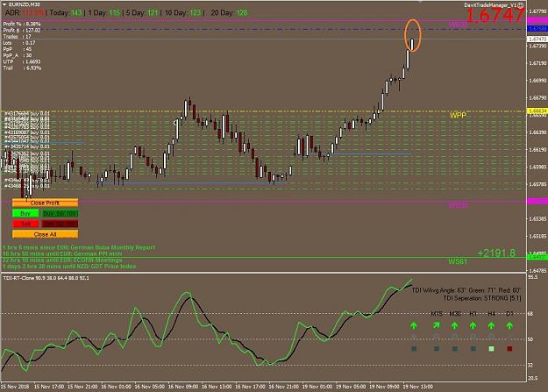Image resolution: width=548 pixels, height=392 pixels.
Task: Click the TDI WAvg Angle readout line
Action: click(466, 290)
